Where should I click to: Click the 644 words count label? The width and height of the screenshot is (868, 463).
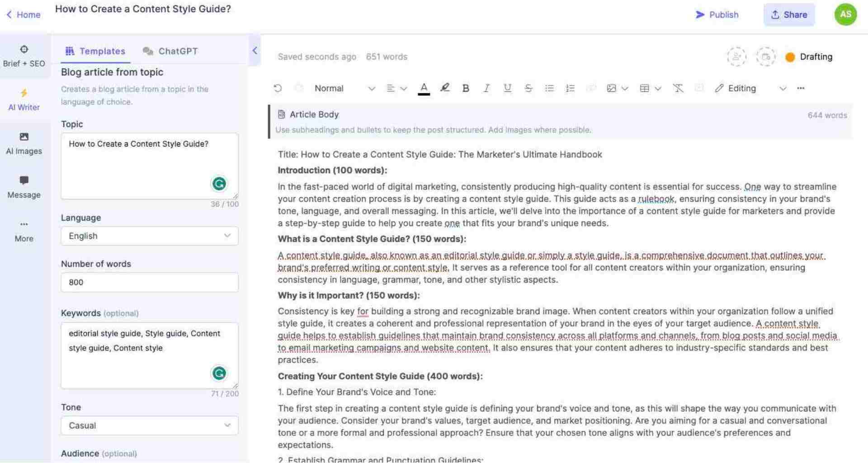pos(827,115)
